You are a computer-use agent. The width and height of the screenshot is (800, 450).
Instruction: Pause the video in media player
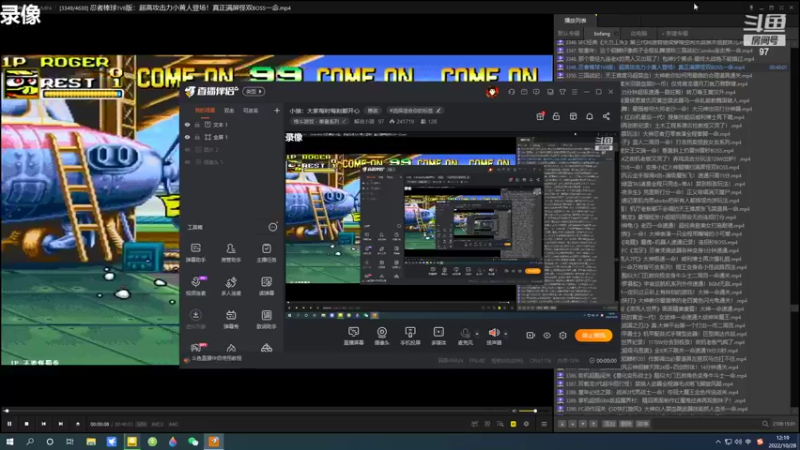click(9, 424)
